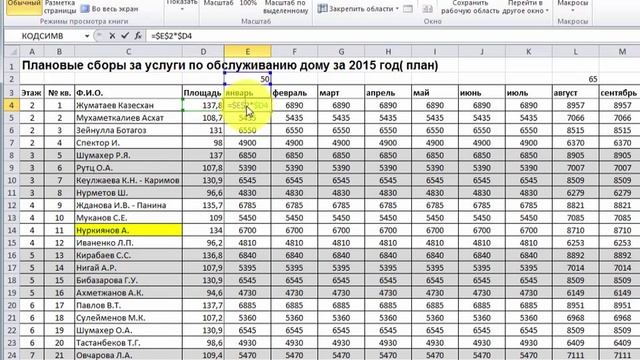Click the name Мухаметкалиев Асхат
The height and width of the screenshot is (360, 640).
[x=120, y=118]
